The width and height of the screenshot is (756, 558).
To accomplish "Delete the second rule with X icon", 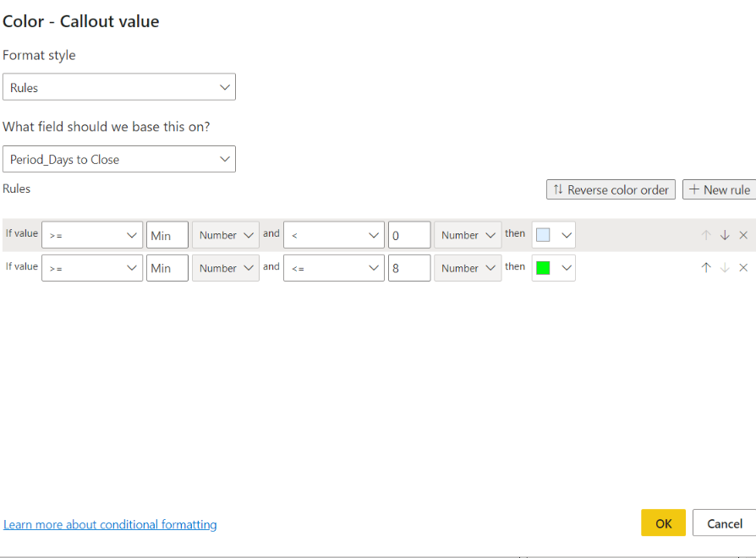I will coord(743,267).
